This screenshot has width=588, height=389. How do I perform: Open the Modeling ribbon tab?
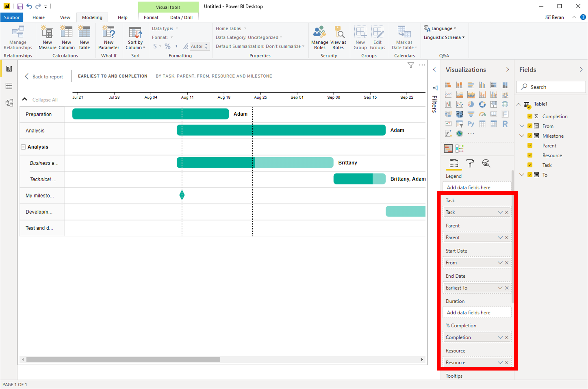[92, 17]
